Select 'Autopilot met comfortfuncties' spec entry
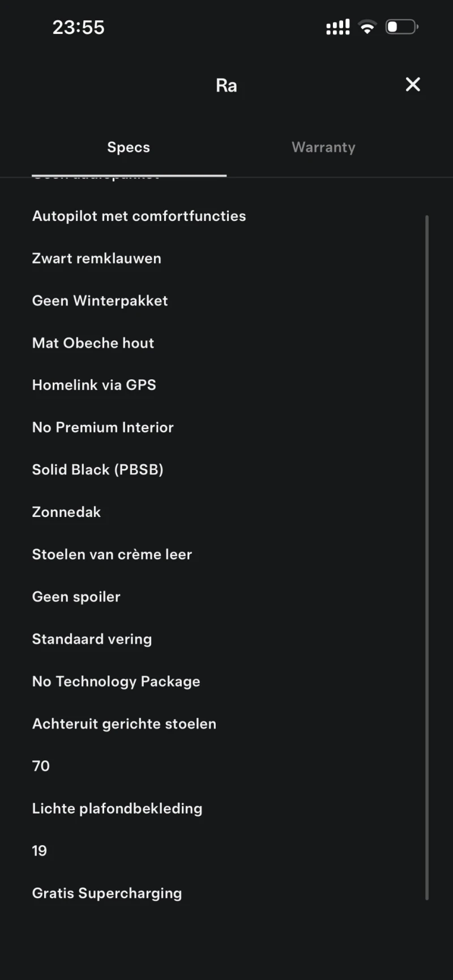Image resolution: width=453 pixels, height=980 pixels. [139, 216]
